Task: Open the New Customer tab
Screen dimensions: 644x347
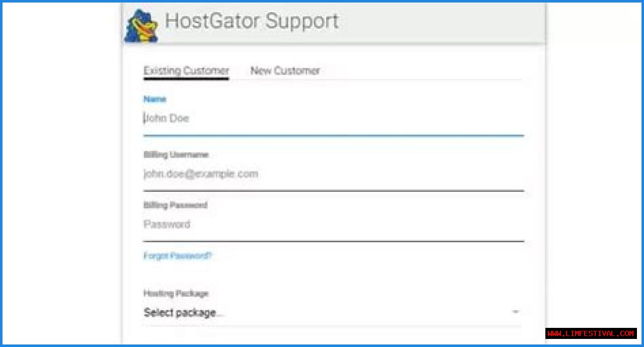Action: [285, 71]
